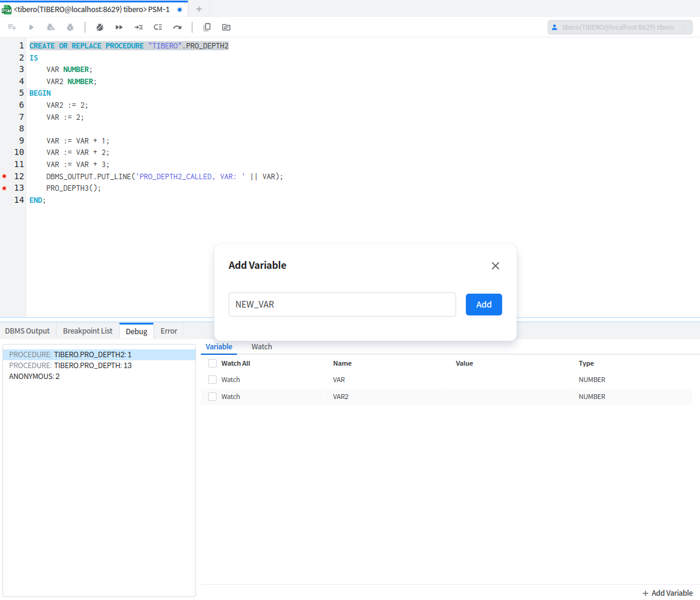Image resolution: width=700 pixels, height=600 pixels.
Task: Select TIBERO.PRO_DEPTH: 13 stack frame
Action: (x=70, y=366)
